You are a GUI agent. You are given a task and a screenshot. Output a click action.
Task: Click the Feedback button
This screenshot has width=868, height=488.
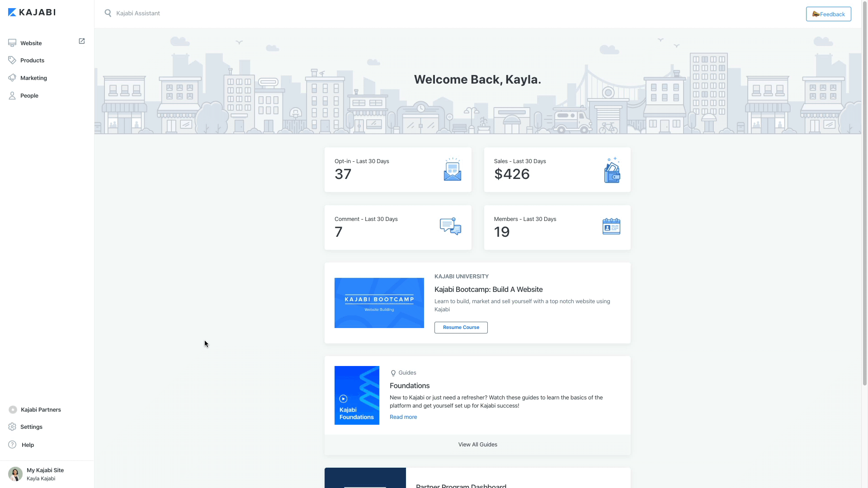click(828, 14)
